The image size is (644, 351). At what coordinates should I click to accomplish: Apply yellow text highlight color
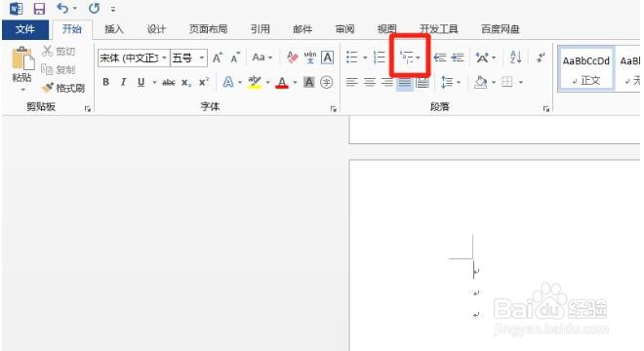pyautogui.click(x=255, y=82)
